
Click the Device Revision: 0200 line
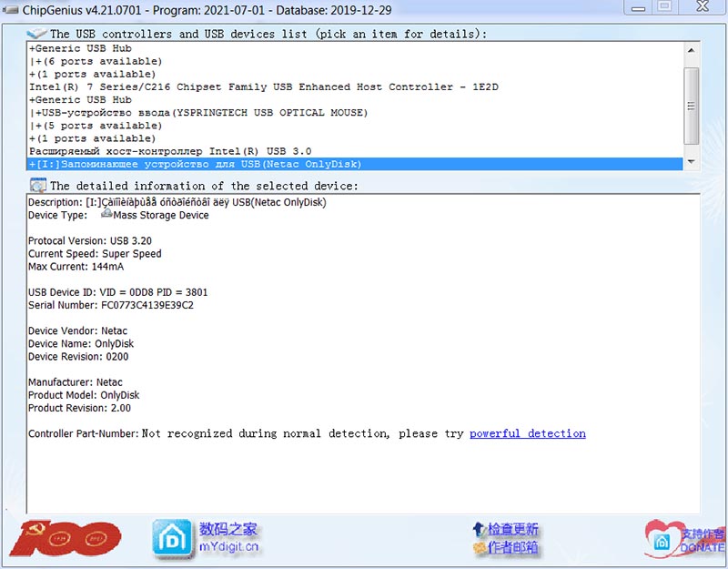click(x=78, y=357)
